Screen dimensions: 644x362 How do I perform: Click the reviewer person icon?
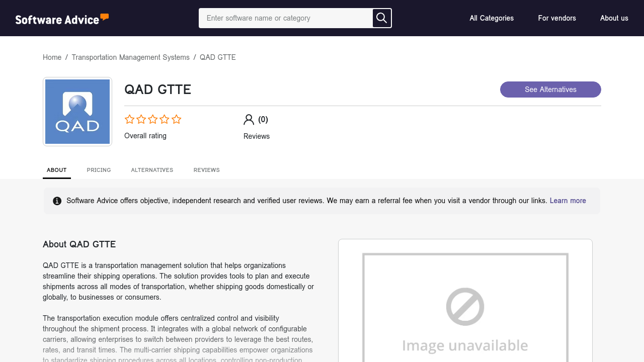point(249,119)
